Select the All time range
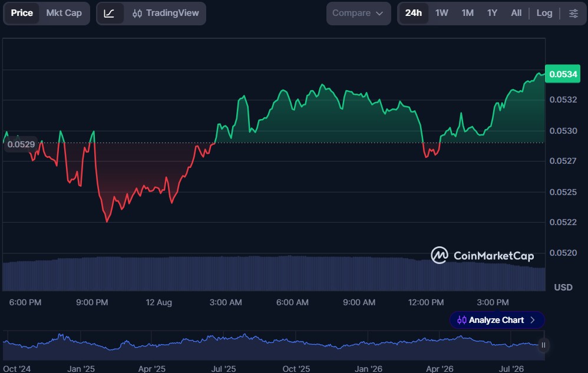 (x=516, y=13)
